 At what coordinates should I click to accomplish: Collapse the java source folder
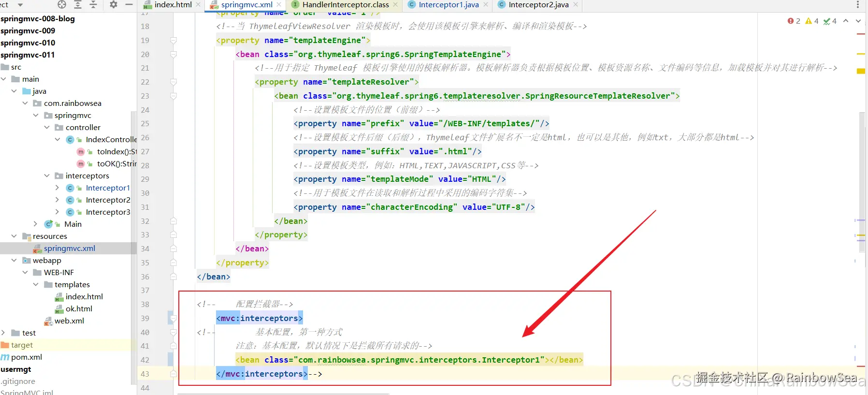[x=14, y=91]
